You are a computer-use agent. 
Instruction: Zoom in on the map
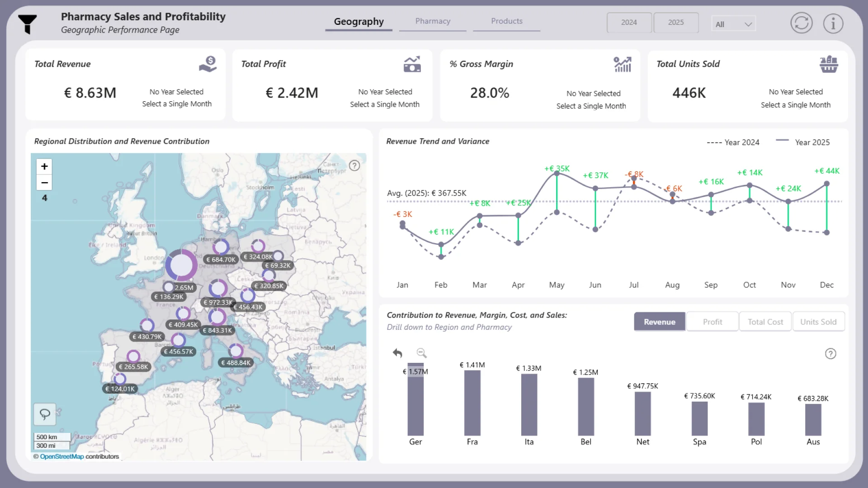pos(44,166)
